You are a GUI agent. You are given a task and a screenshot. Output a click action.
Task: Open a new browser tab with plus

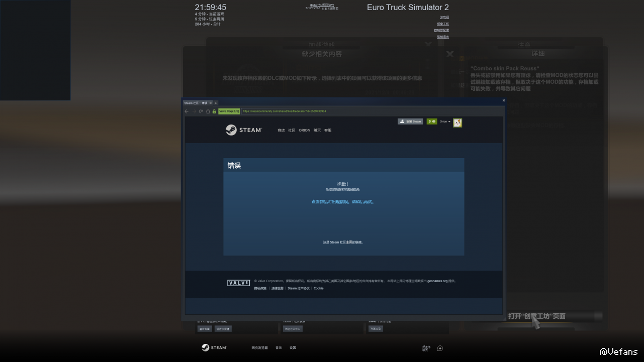216,103
